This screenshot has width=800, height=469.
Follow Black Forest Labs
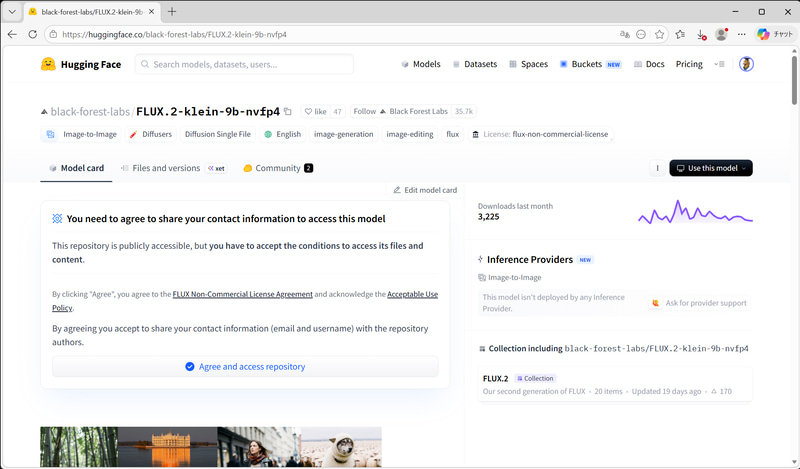coord(365,112)
